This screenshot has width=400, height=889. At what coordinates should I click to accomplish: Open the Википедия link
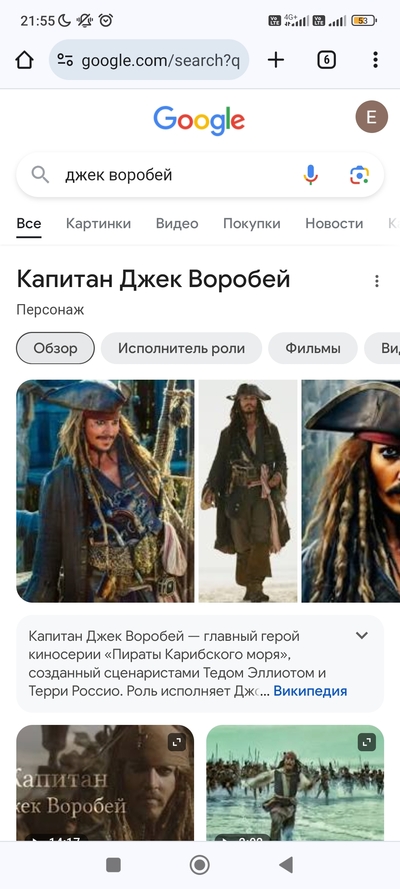[x=310, y=691]
